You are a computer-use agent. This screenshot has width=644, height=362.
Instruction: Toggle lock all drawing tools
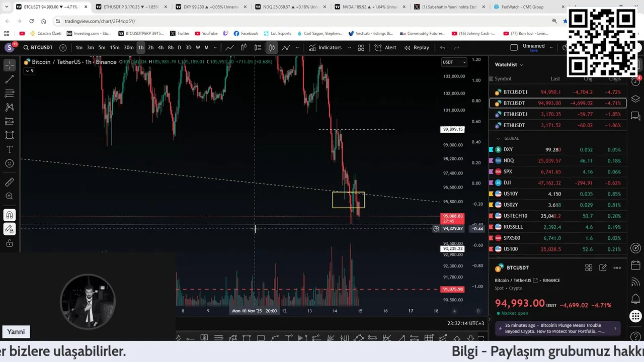pyautogui.click(x=10, y=243)
